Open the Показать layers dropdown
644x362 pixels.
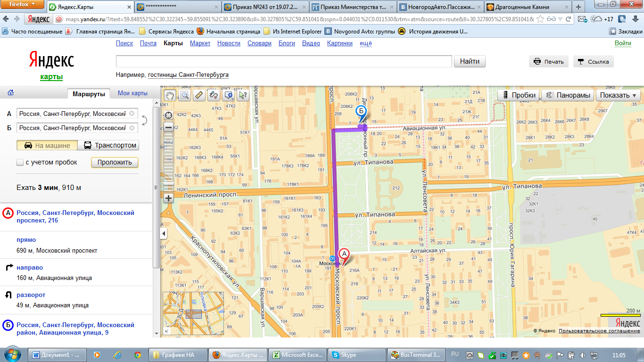(x=618, y=95)
